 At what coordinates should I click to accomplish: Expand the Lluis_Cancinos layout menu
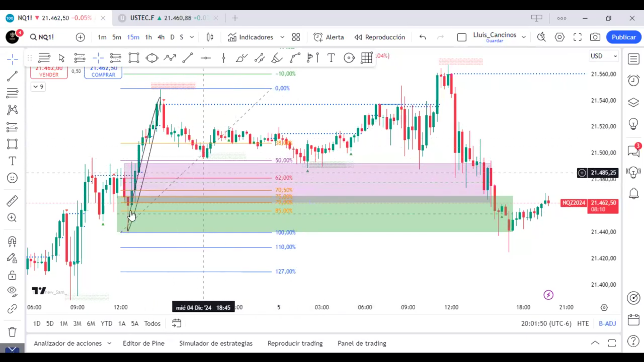[x=524, y=37]
